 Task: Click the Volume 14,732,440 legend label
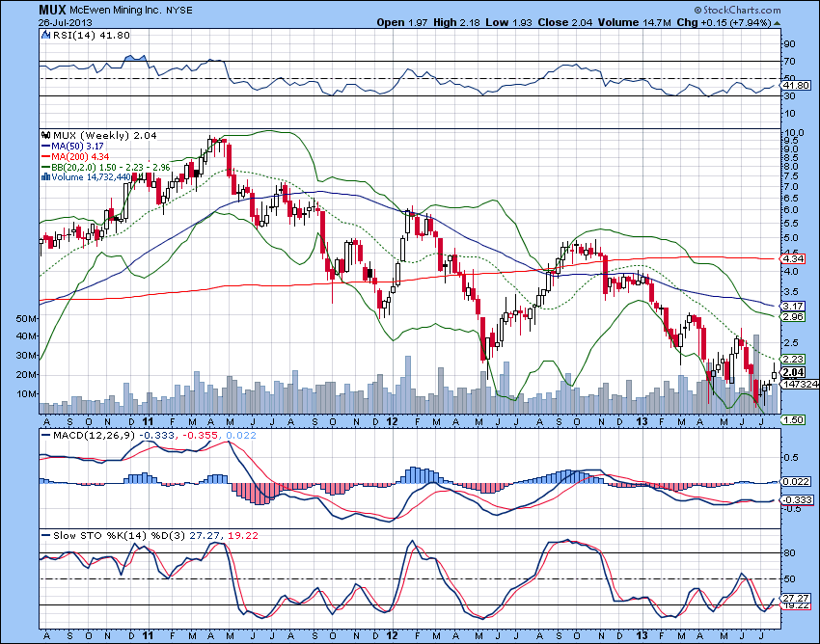(x=91, y=176)
